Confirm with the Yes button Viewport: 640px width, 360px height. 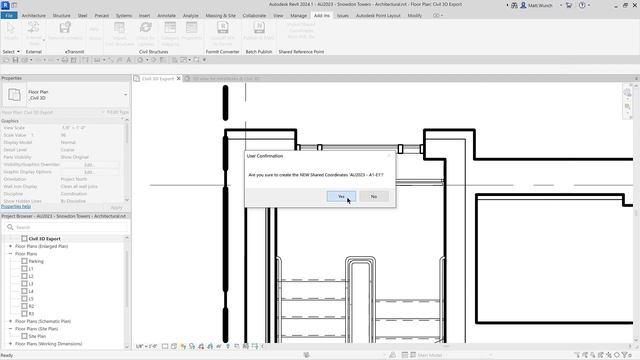tap(341, 196)
